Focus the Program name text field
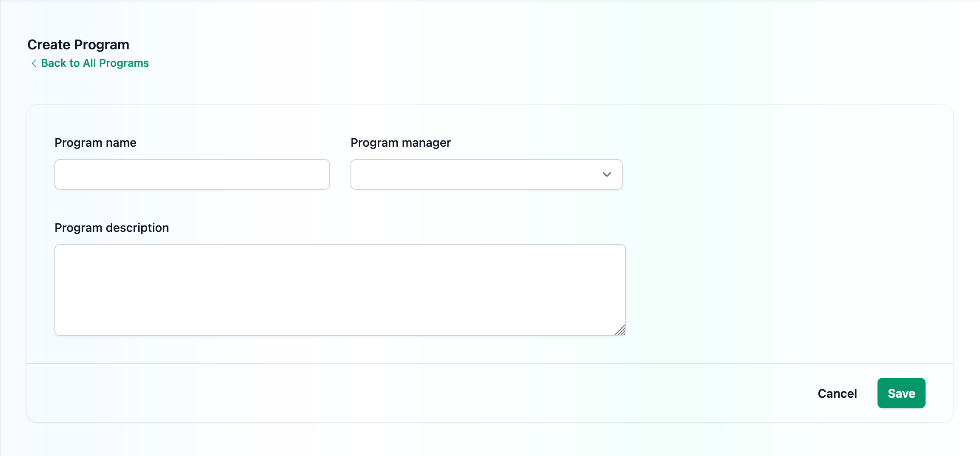 192,174
